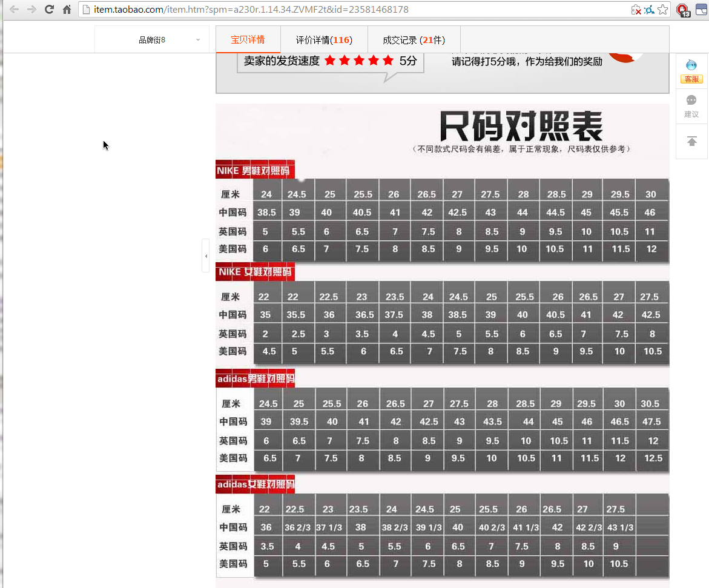The height and width of the screenshot is (588, 709).
Task: Click the blue window extension icon
Action: [702, 10]
